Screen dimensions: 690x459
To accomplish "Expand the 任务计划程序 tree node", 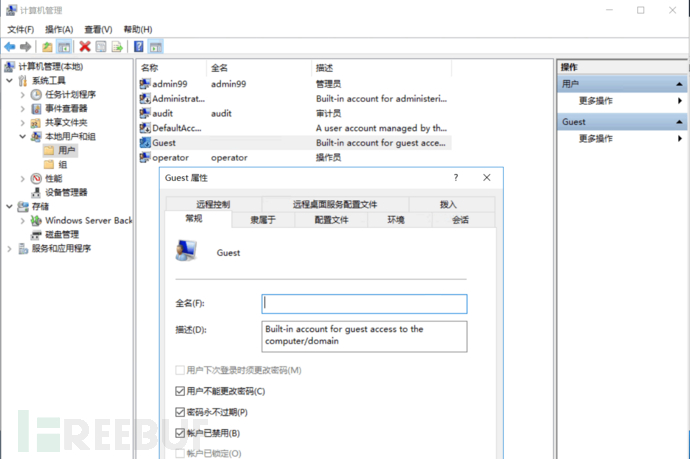I will tap(23, 94).
